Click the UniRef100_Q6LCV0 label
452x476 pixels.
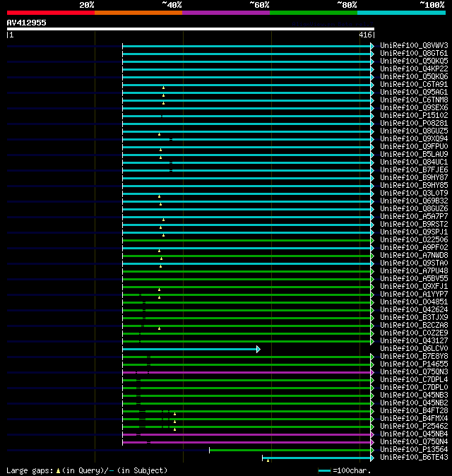click(x=414, y=348)
